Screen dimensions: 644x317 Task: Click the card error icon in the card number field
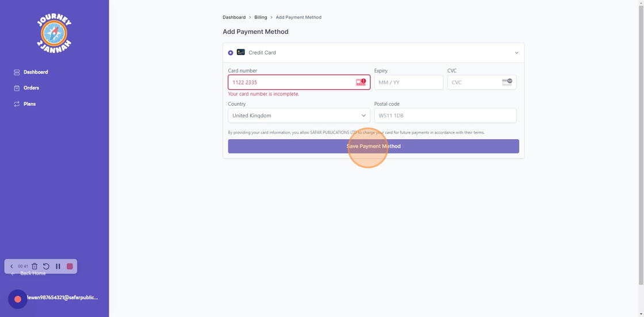(x=361, y=82)
